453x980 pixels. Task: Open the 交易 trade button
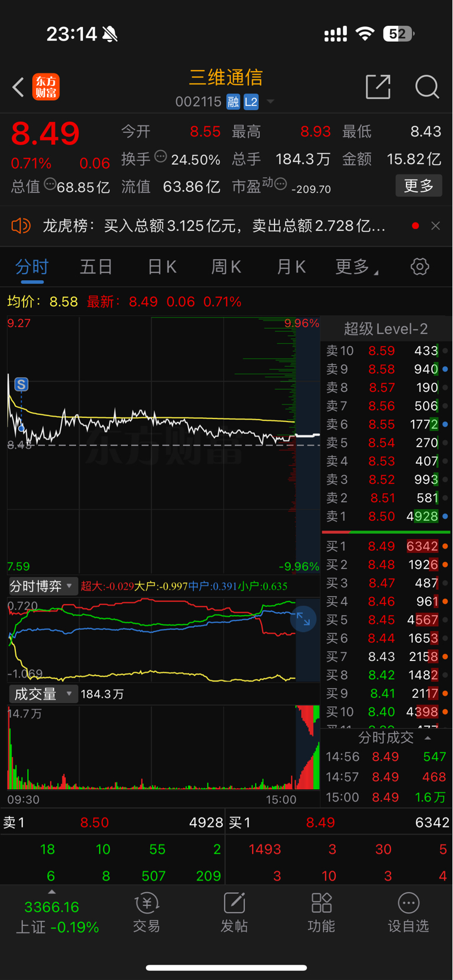pyautogui.click(x=147, y=913)
